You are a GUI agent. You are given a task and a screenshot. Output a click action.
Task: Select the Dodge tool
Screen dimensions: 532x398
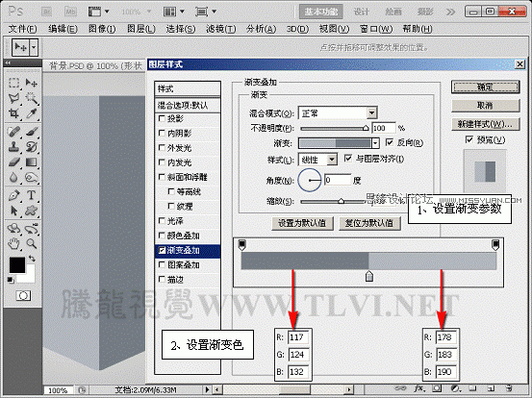31,177
